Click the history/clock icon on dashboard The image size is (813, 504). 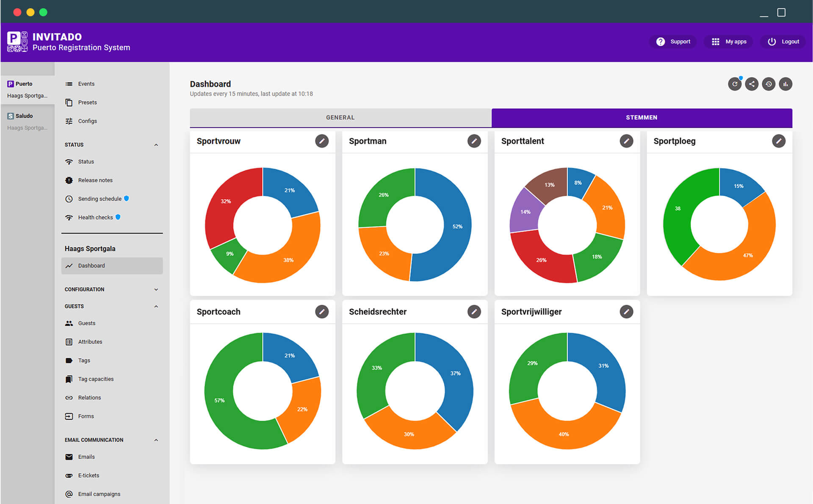pyautogui.click(x=768, y=84)
